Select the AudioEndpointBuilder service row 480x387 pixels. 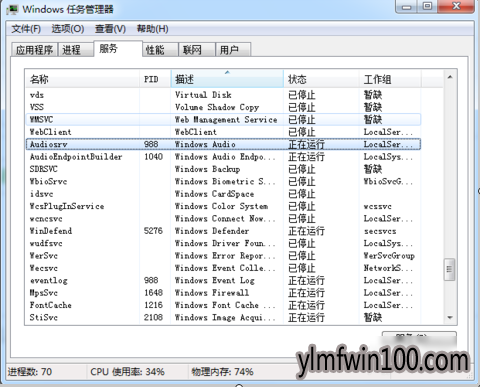pyautogui.click(x=223, y=157)
